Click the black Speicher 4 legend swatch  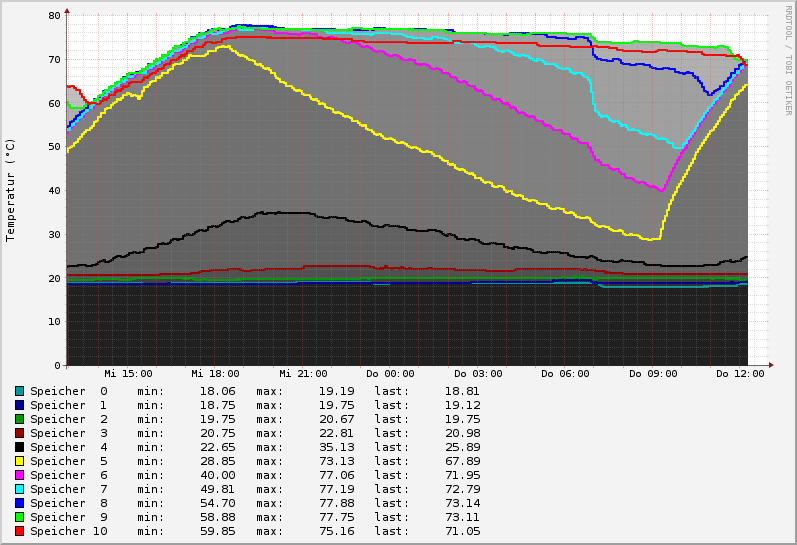pos(19,447)
